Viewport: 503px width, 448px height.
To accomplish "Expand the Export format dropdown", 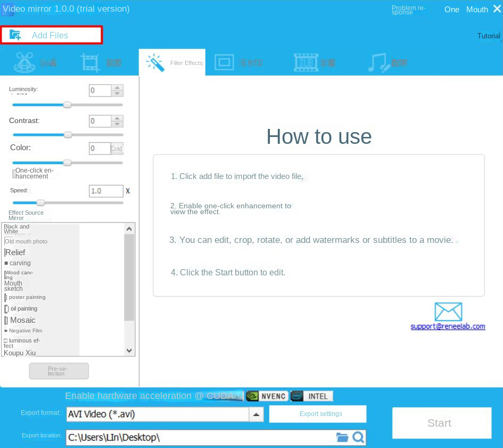I will point(257,414).
